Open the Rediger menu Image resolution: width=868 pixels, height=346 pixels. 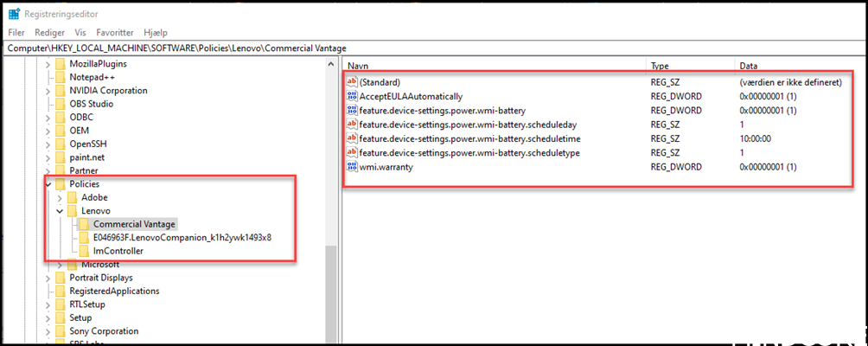point(50,33)
